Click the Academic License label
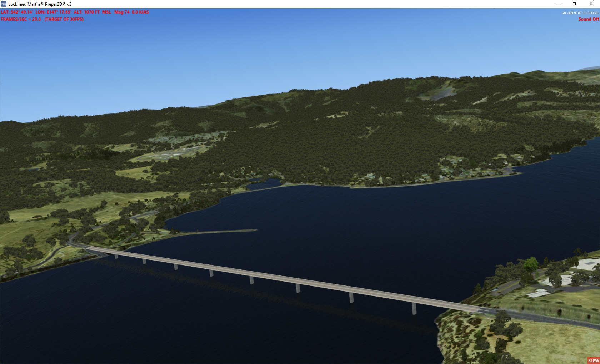The height and width of the screenshot is (364, 600). 580,13
